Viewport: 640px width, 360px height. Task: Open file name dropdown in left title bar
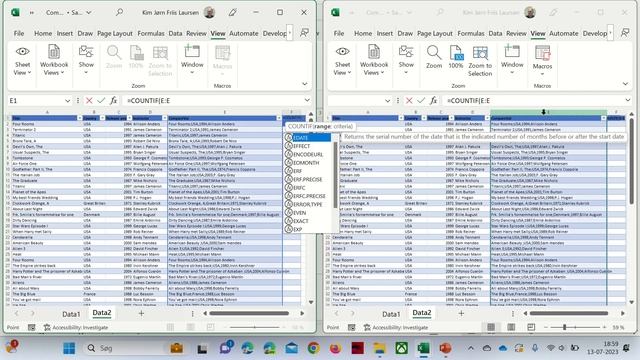[x=89, y=13]
